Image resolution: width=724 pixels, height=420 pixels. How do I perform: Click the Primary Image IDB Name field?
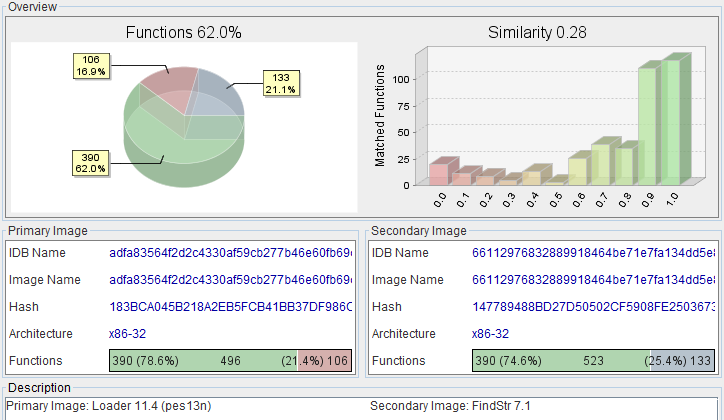coord(230,253)
